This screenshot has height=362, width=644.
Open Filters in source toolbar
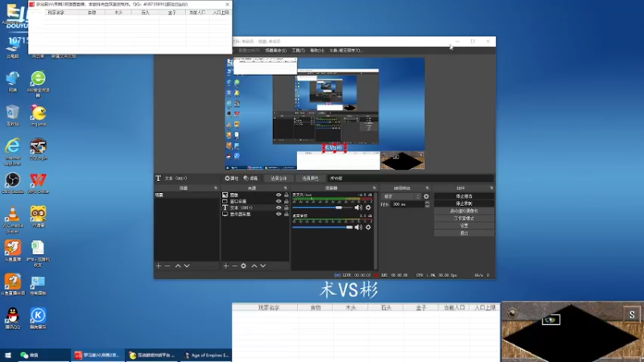coord(250,178)
